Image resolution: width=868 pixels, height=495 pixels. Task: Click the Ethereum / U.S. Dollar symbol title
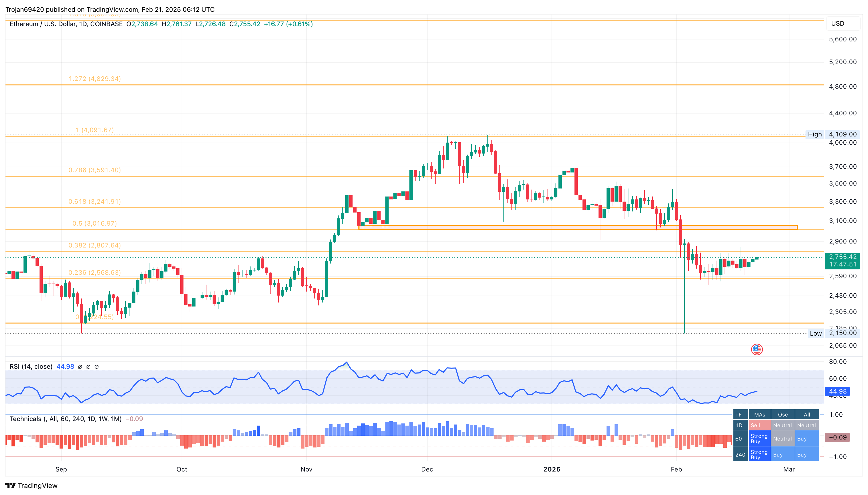point(66,24)
